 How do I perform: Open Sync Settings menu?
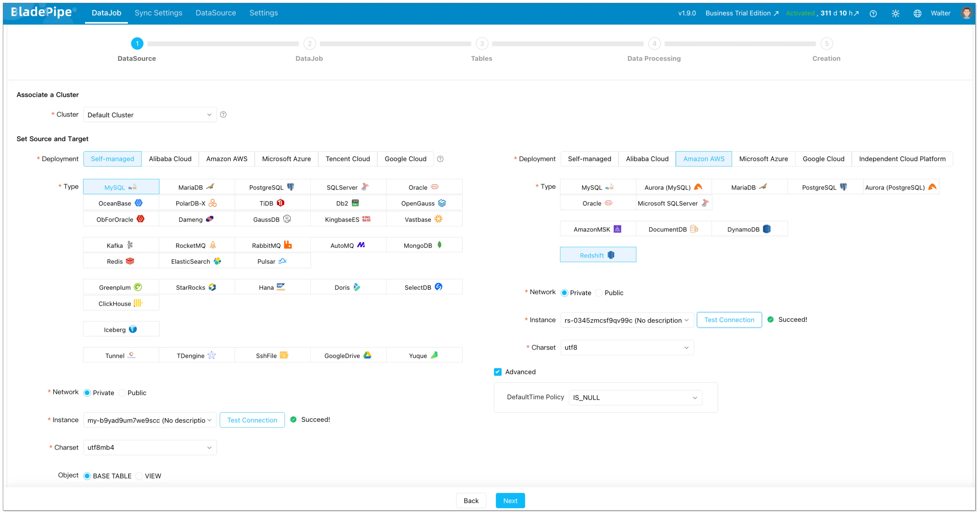(158, 13)
